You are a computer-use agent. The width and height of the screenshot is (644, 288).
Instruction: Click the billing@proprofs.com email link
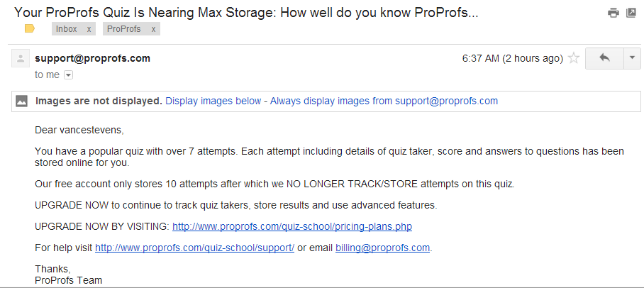382,248
